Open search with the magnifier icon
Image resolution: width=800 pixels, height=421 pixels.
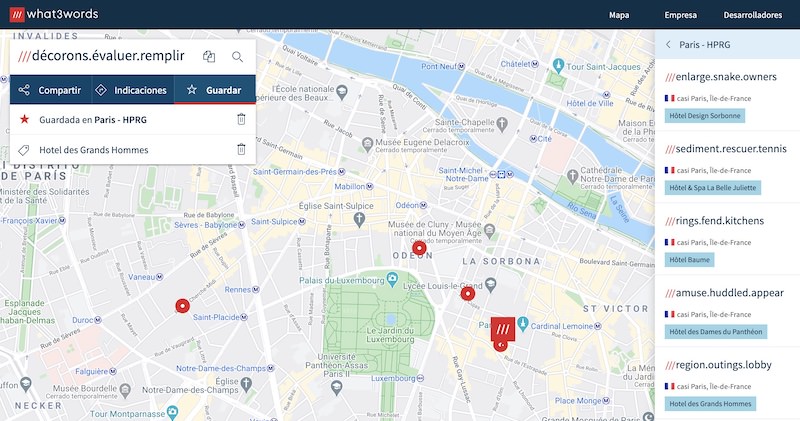[237, 56]
